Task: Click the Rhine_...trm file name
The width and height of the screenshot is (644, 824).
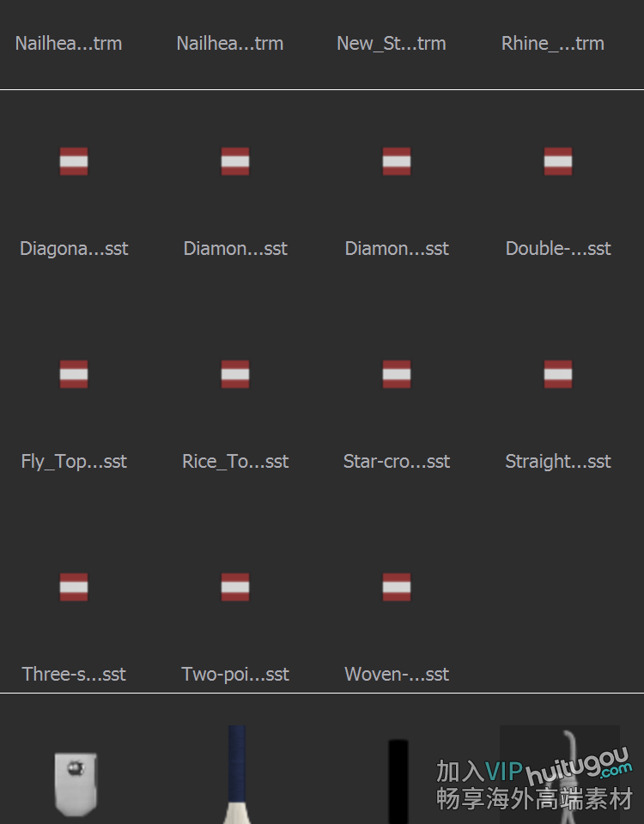Action: coord(552,44)
